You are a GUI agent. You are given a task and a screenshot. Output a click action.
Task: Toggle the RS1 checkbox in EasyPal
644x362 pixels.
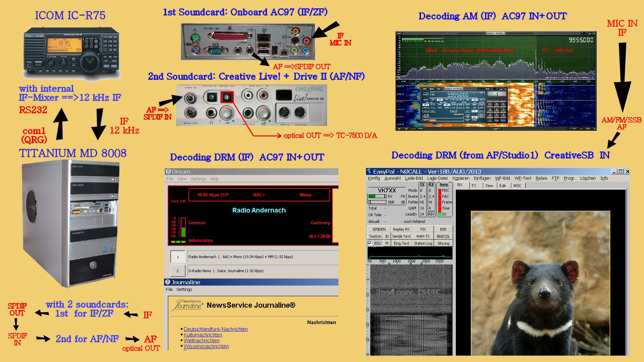(x=370, y=243)
